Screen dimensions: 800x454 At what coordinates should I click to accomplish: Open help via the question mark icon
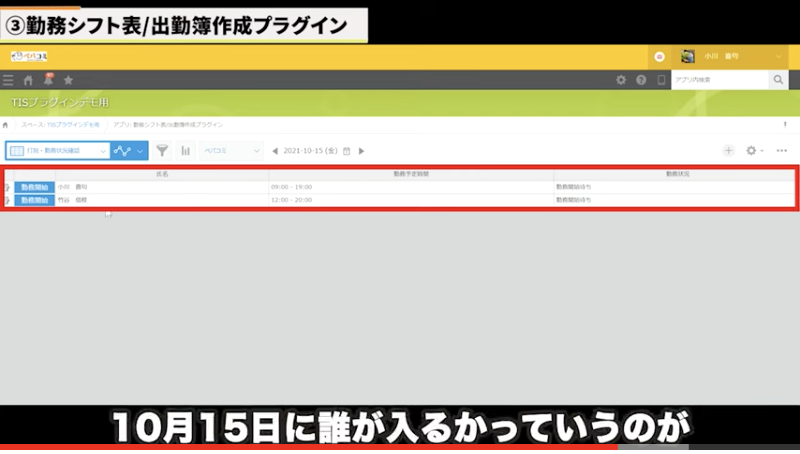point(641,80)
